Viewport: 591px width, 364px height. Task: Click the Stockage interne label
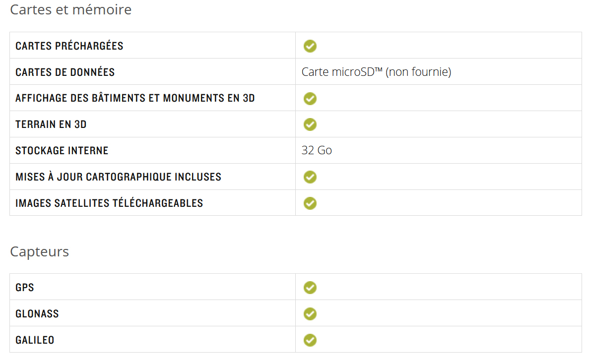(x=62, y=151)
